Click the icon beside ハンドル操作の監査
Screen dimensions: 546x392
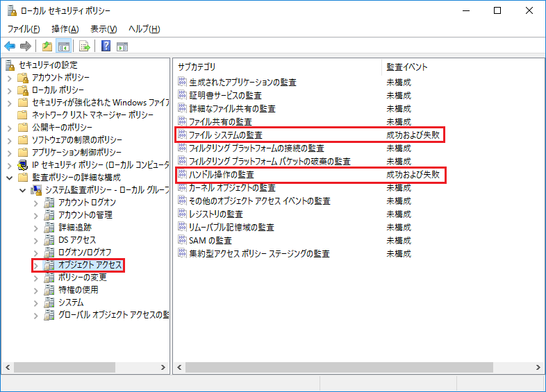(182, 174)
